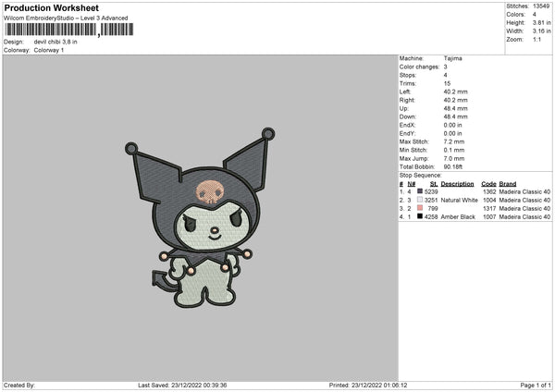Click the Max Stitch value '7.2 mm'
The width and height of the screenshot is (555, 392).
pyautogui.click(x=454, y=141)
